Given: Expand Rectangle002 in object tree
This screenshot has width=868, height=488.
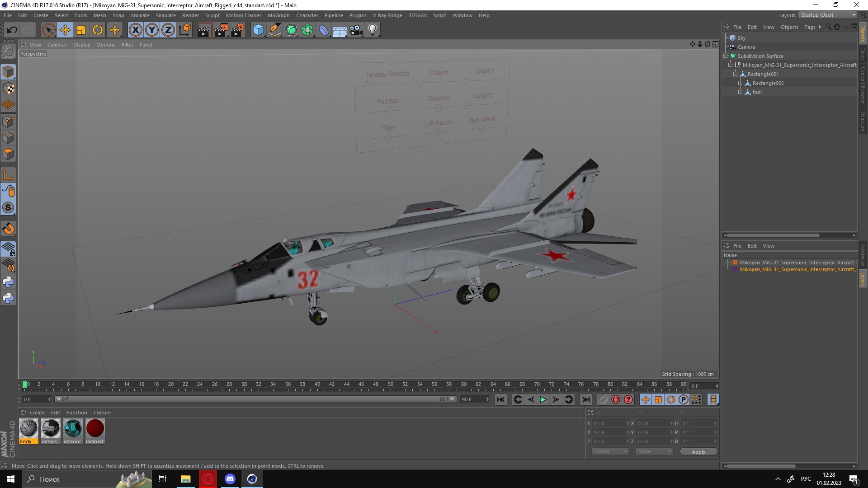Looking at the screenshot, I should (741, 83).
